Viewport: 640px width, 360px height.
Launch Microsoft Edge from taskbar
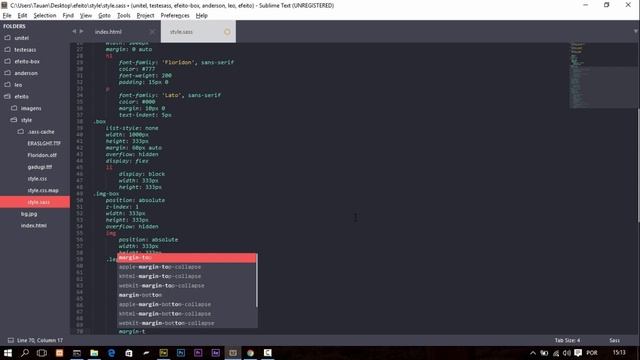[111, 353]
